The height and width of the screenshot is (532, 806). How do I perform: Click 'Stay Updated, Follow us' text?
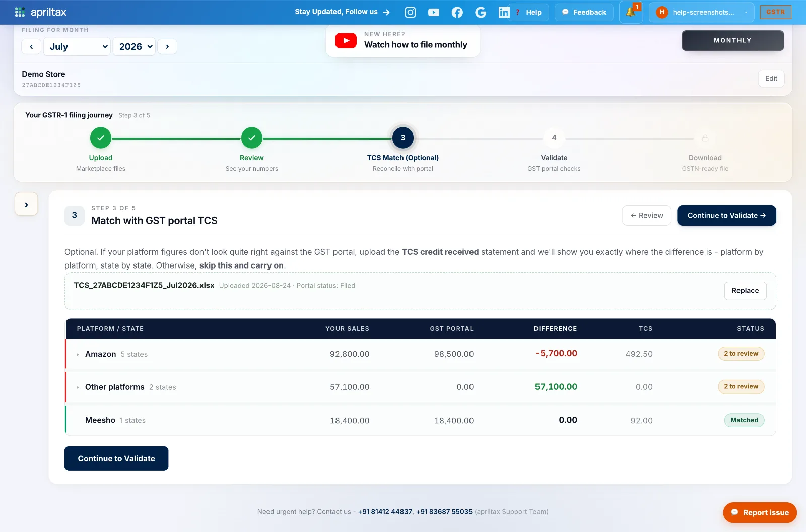336,12
